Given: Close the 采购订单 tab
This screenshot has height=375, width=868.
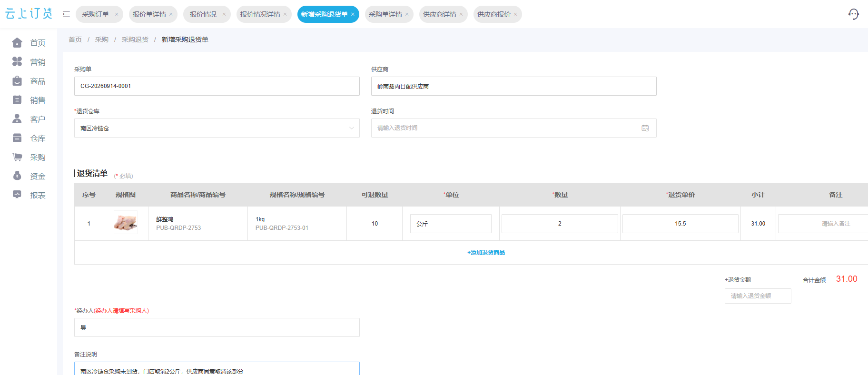Looking at the screenshot, I should click(x=117, y=14).
